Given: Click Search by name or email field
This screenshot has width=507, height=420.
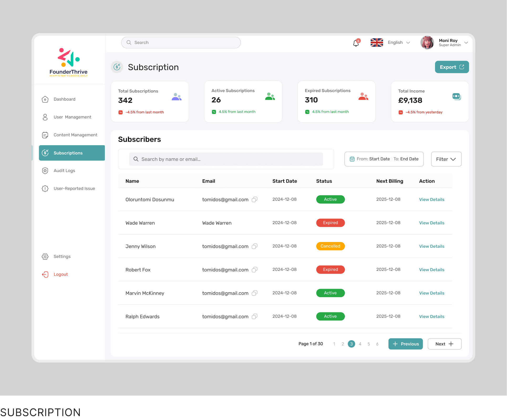Looking at the screenshot, I should [x=226, y=159].
